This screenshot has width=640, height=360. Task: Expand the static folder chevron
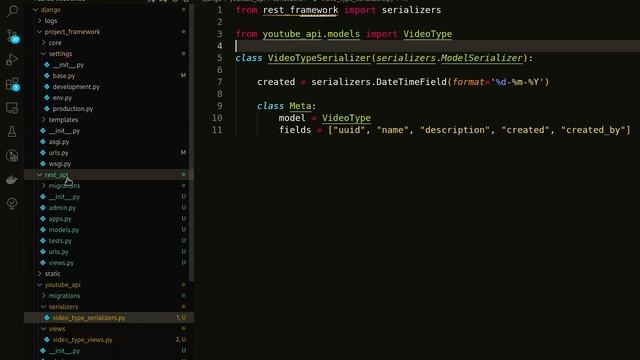(40, 273)
